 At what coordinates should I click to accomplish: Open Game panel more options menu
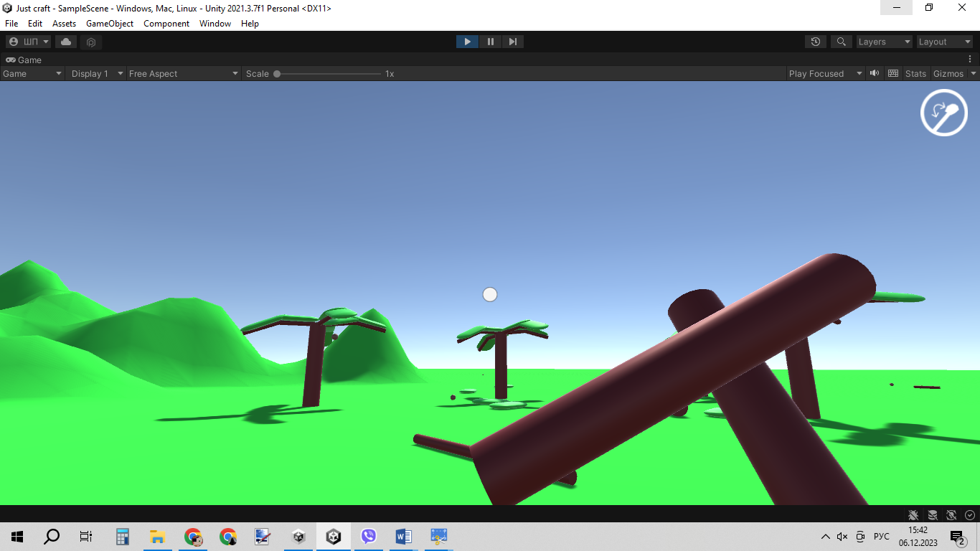[x=970, y=60]
